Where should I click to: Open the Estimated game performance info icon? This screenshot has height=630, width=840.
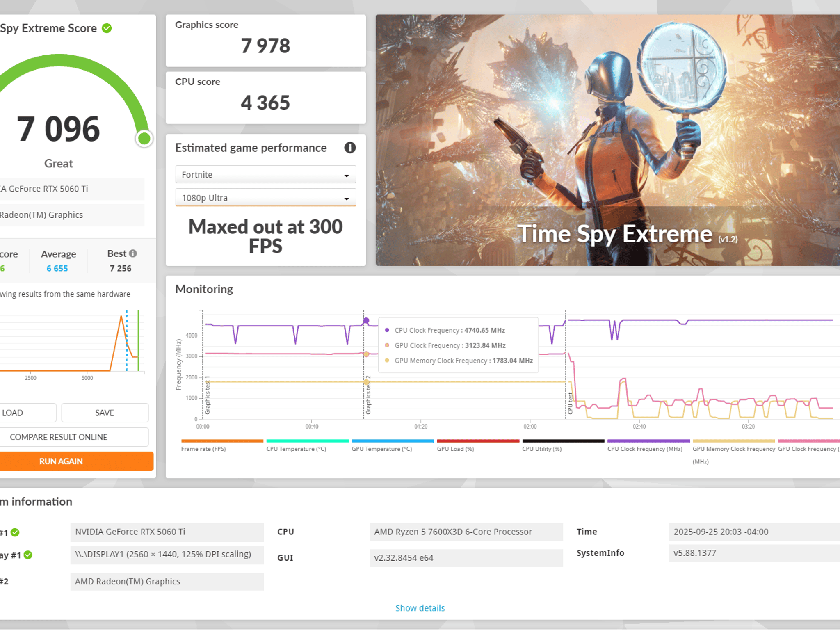pyautogui.click(x=349, y=148)
